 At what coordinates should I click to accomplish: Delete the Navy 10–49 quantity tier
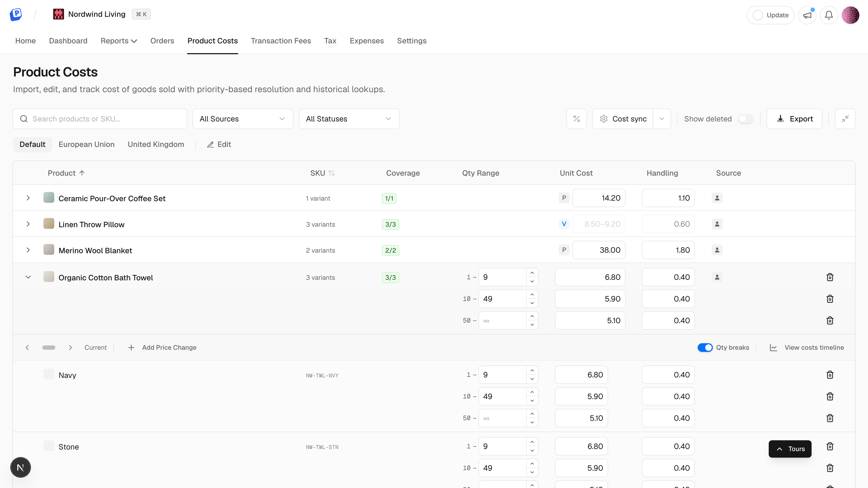coord(830,396)
